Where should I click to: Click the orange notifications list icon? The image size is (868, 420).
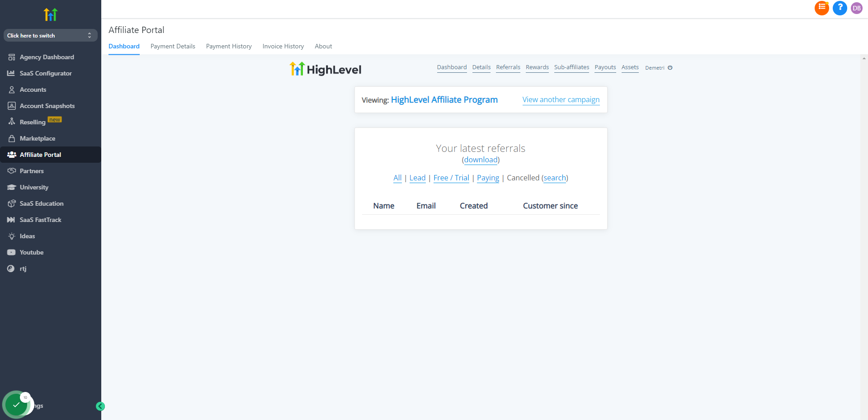pos(822,8)
